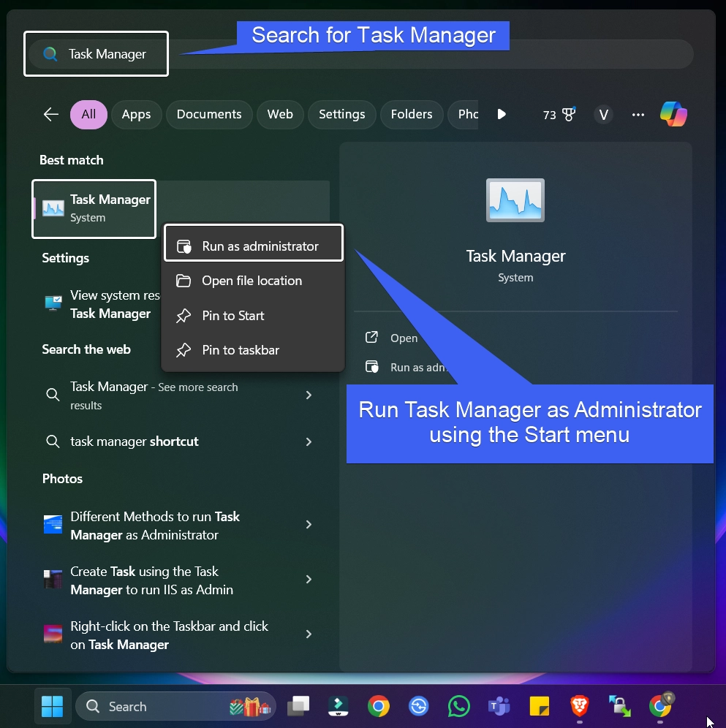Open Task View from the taskbar
This screenshot has width=726, height=728.
tap(299, 707)
